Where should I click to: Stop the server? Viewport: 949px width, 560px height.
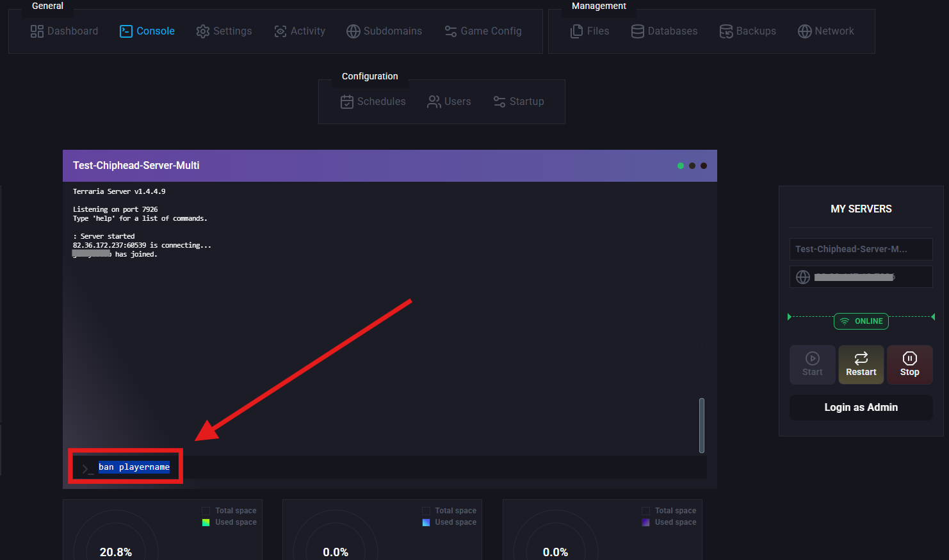[x=910, y=365]
